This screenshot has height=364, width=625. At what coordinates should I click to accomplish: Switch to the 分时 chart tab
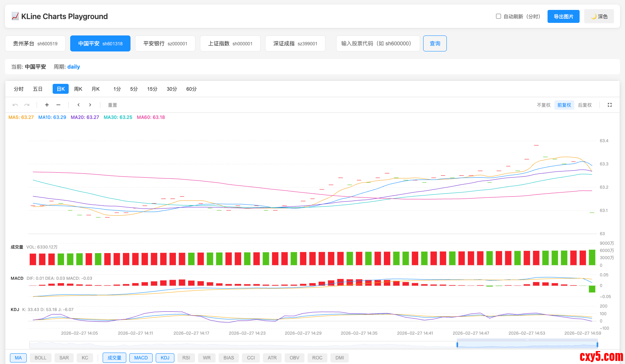tap(19, 89)
